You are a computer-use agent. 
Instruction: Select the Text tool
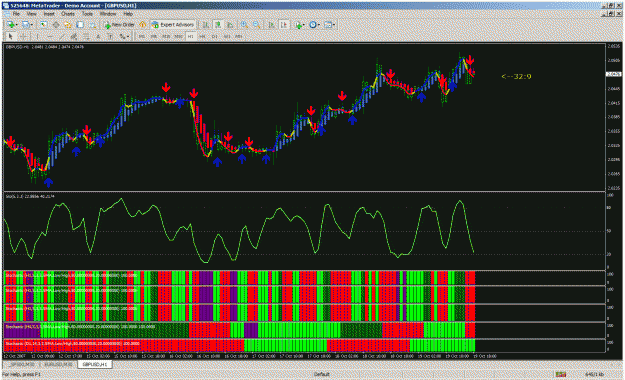click(98, 36)
